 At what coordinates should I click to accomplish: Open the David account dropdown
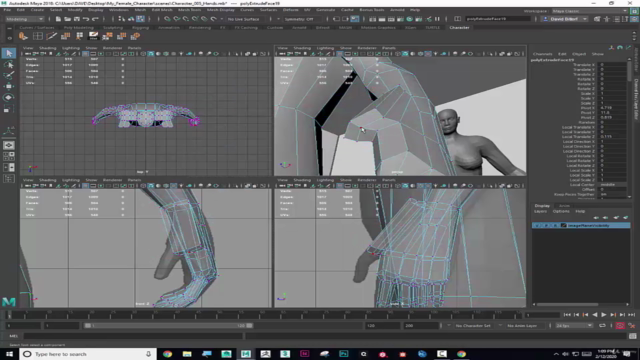(565, 19)
